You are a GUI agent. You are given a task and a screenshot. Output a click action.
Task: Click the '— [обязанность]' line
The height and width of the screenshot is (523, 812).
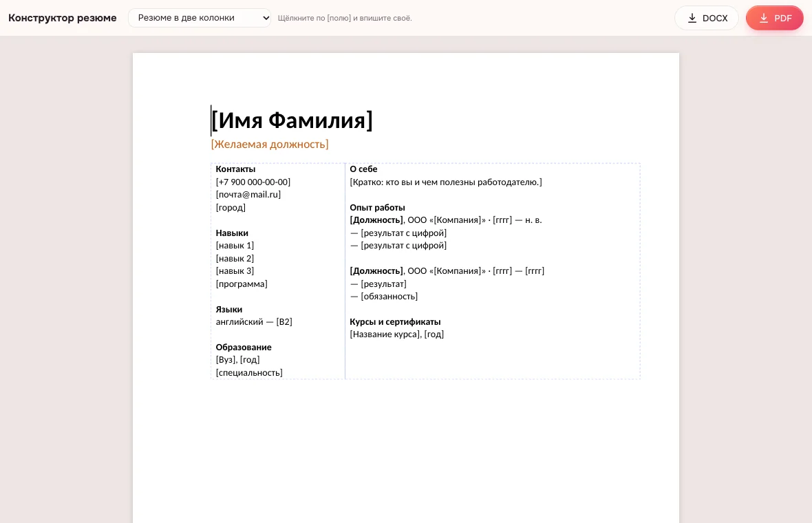(x=384, y=296)
